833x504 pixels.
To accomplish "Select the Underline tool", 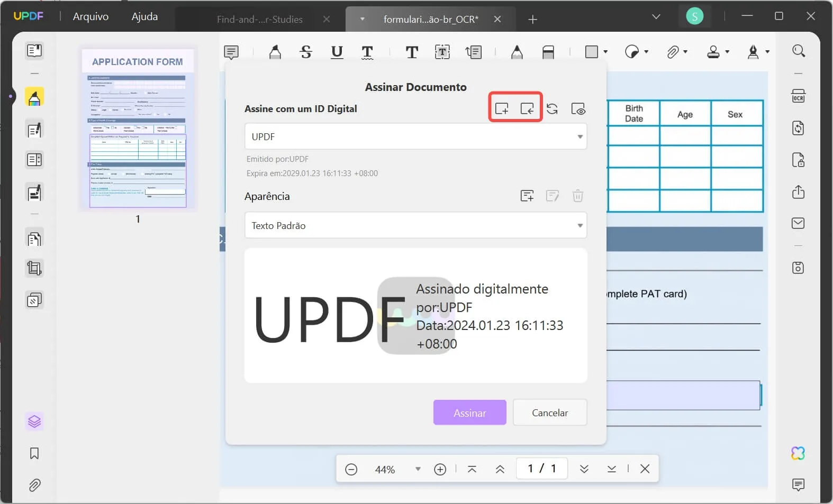I will point(337,52).
